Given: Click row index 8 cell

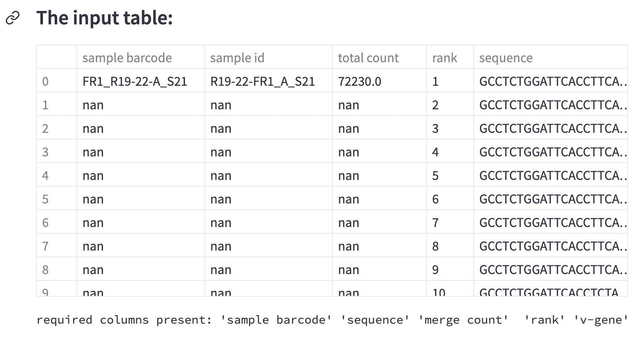Looking at the screenshot, I should (x=45, y=269).
